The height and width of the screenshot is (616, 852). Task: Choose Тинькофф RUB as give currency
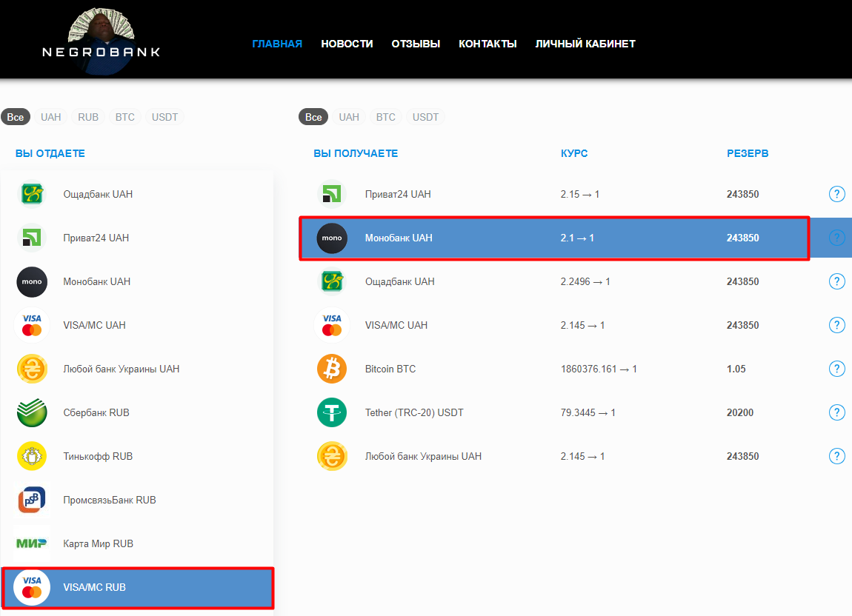coord(137,456)
